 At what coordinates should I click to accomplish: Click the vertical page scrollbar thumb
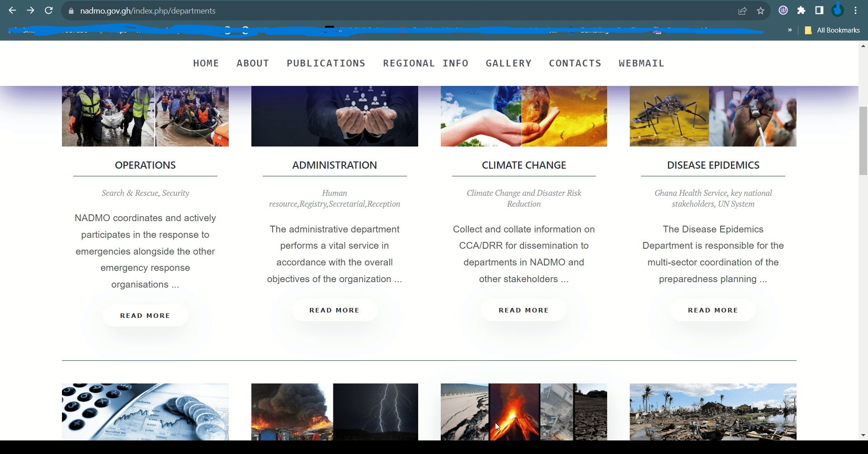coord(863,140)
